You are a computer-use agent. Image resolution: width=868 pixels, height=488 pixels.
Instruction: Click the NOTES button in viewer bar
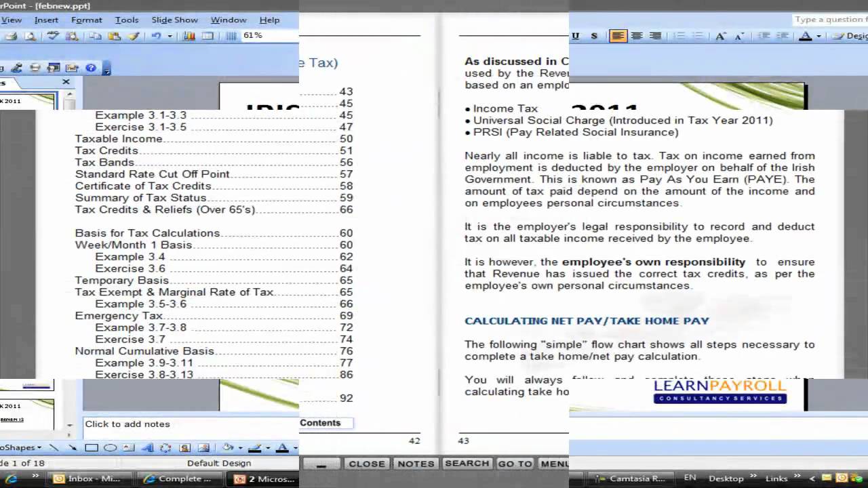[x=416, y=464]
